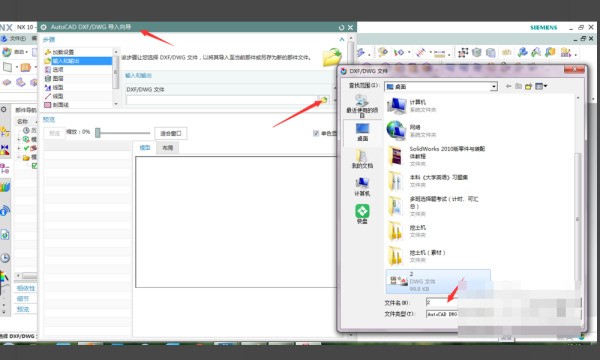Expand the 细节 panel in NX navigator
The height and width of the screenshot is (360, 600).
coord(23,298)
